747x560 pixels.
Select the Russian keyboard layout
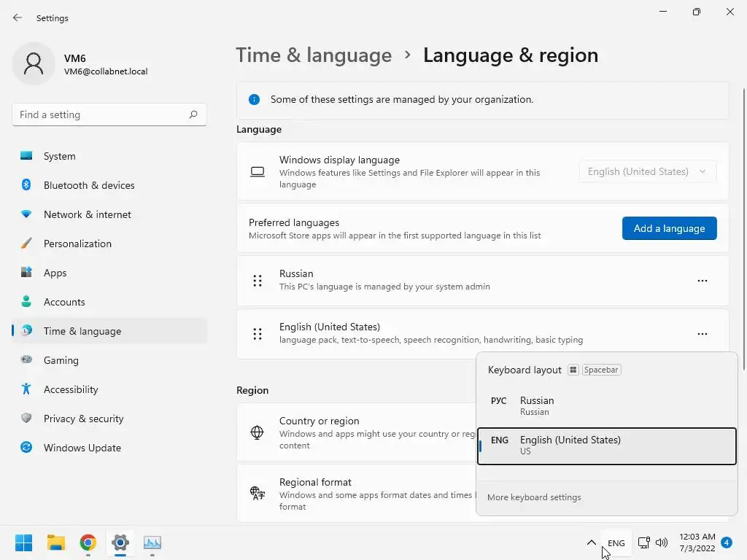pos(607,405)
